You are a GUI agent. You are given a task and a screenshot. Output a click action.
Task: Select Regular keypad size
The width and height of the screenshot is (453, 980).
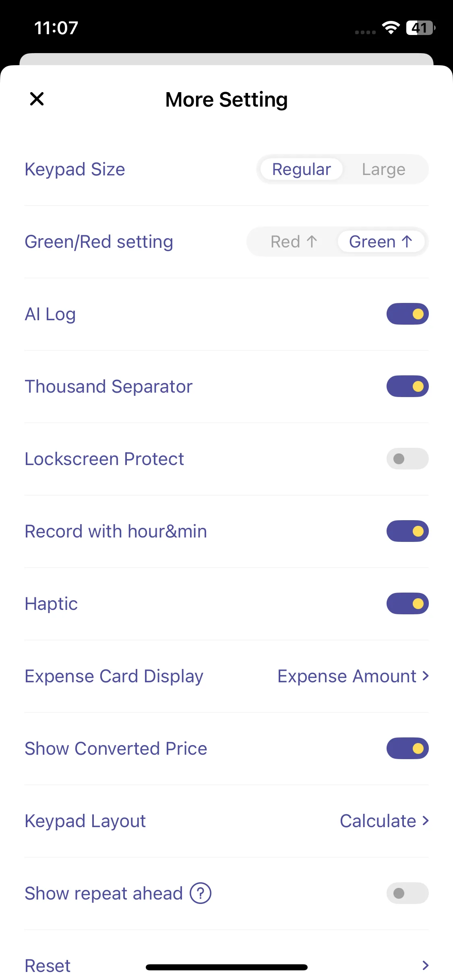pyautogui.click(x=302, y=169)
